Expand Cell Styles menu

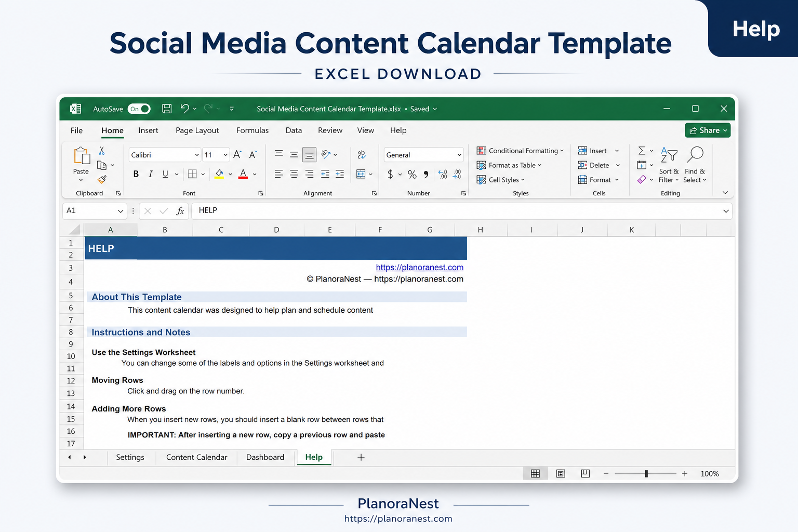pos(501,180)
